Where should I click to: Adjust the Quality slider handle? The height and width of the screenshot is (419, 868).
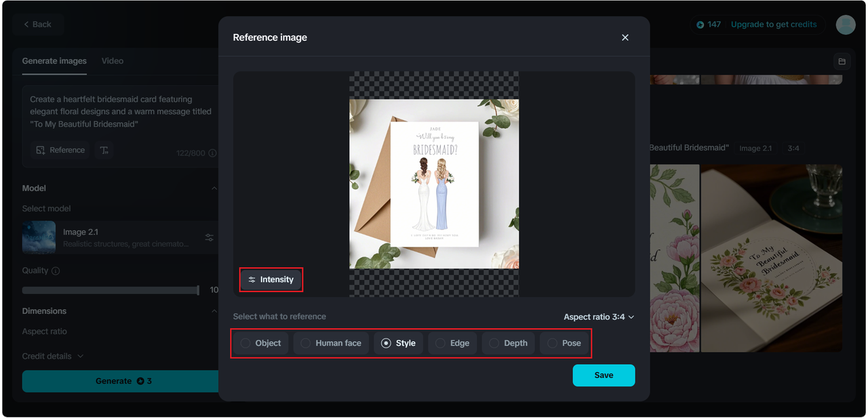click(x=198, y=290)
